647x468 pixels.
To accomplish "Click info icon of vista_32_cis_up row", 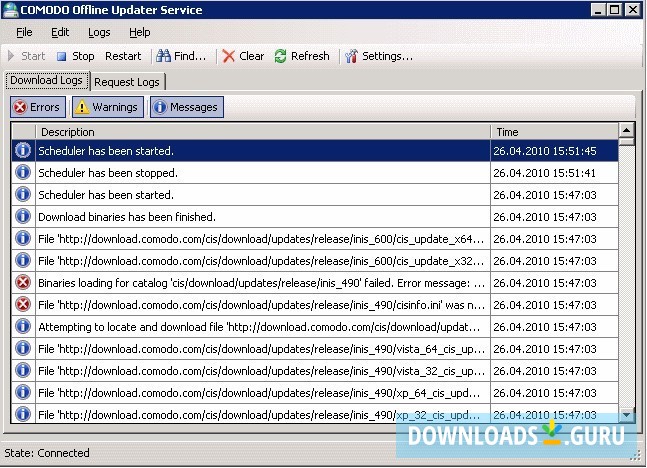I will tap(23, 370).
